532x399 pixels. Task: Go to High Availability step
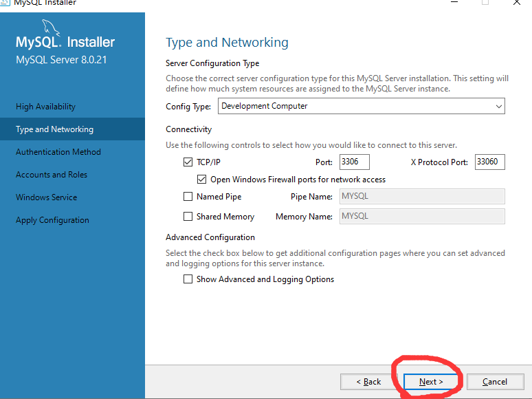tap(45, 107)
